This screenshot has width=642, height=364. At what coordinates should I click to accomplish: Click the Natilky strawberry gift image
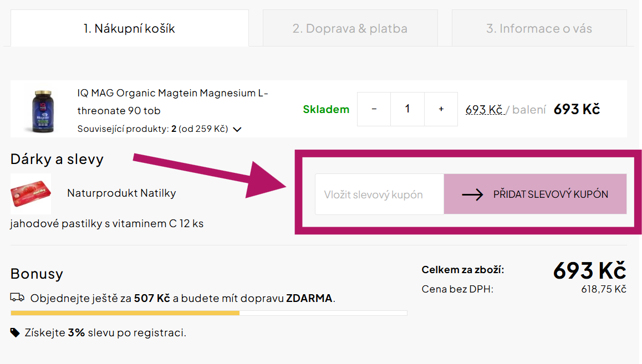tap(31, 194)
